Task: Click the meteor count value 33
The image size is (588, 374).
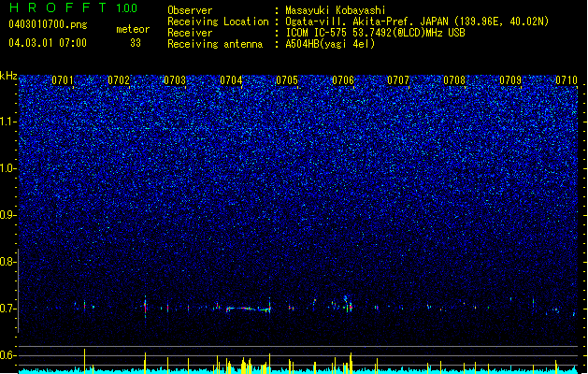Action: click(136, 43)
